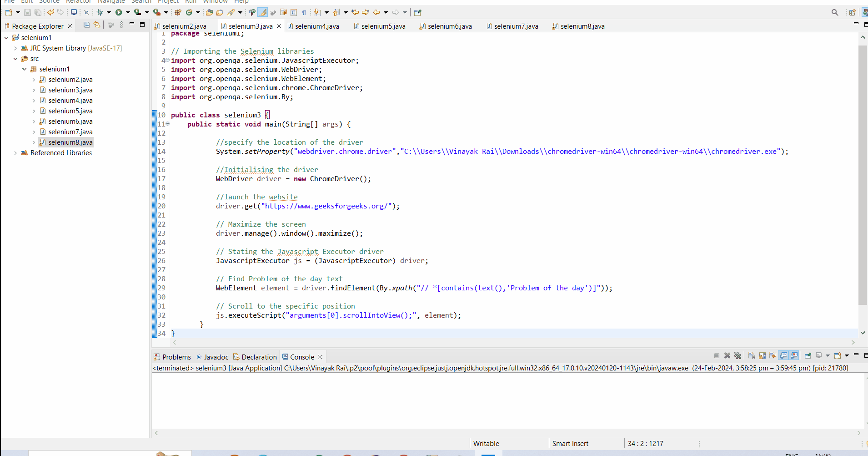The height and width of the screenshot is (456, 868).
Task: Click Next Annotation arrow icon
Action: [316, 12]
